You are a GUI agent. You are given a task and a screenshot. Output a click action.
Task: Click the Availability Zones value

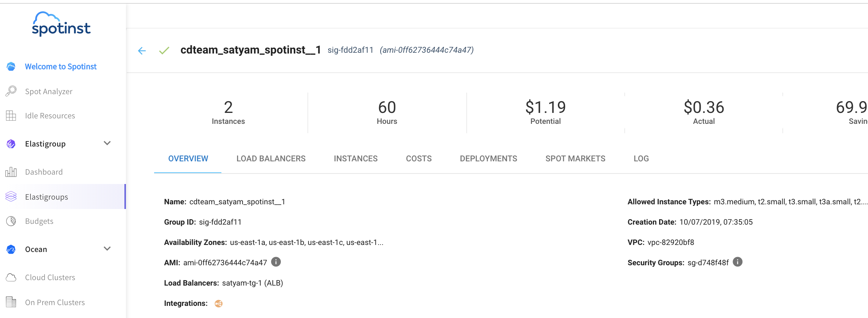pyautogui.click(x=307, y=243)
